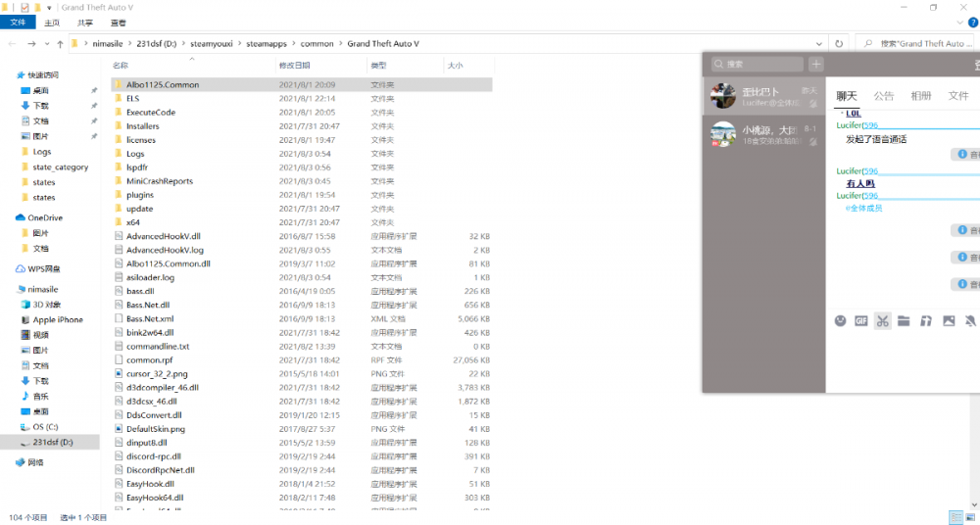Screen dimensions: 980x525
Task: Select 3D 对象 in the navigation pane
Action: click(47, 305)
